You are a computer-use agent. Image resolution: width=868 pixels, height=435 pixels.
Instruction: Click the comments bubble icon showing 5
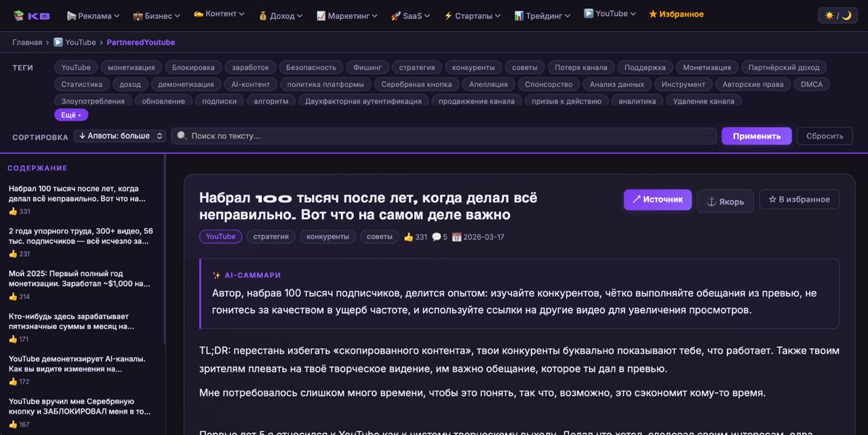pos(437,237)
